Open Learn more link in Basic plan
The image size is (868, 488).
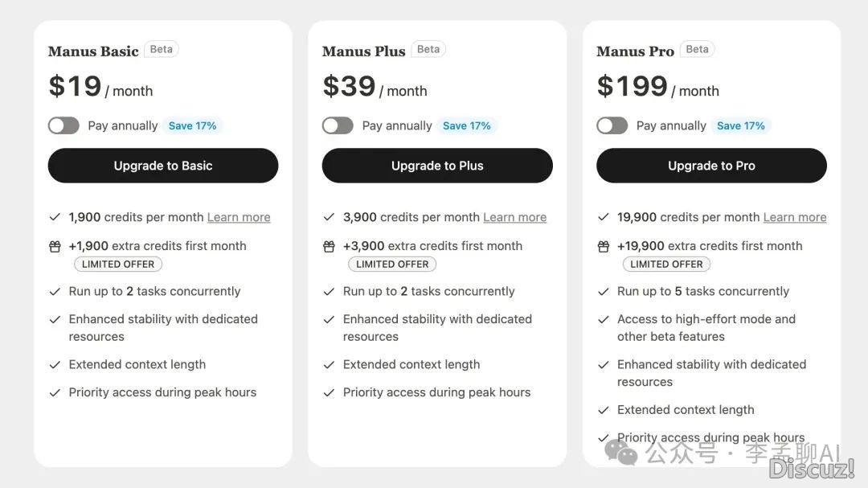(x=239, y=217)
